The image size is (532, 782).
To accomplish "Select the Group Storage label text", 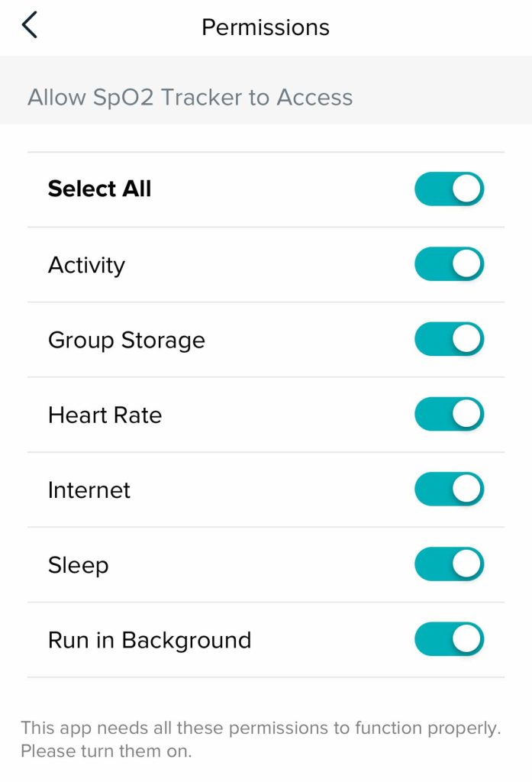I will point(126,340).
